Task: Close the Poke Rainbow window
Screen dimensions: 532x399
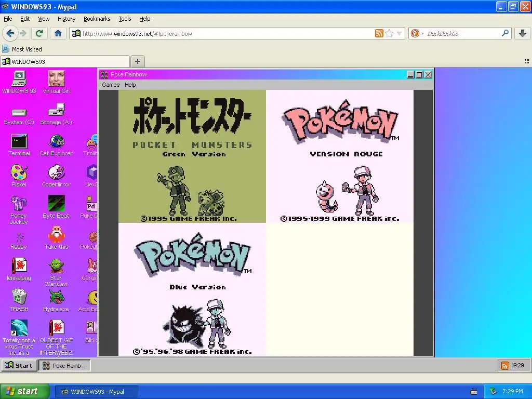Action: click(428, 75)
